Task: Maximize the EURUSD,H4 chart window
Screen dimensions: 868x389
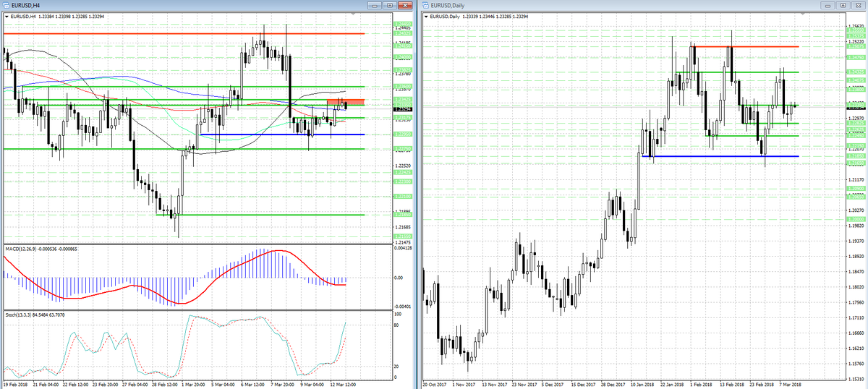Action: click(389, 5)
